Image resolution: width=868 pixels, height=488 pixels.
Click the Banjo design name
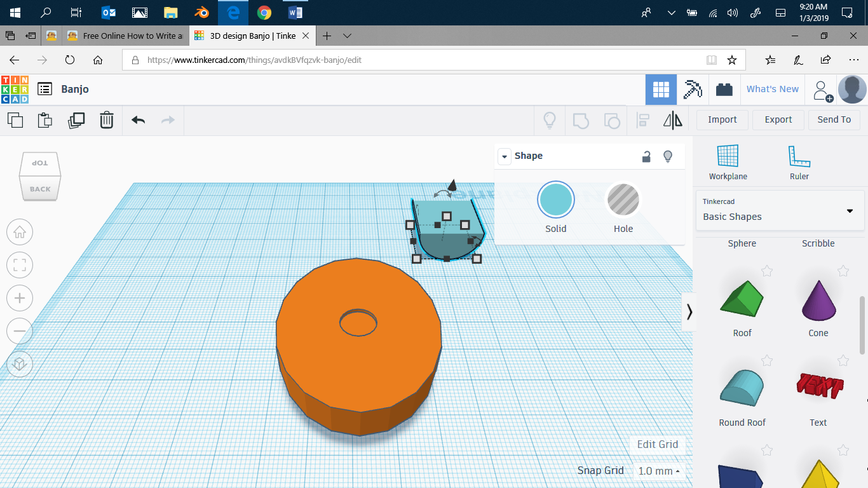click(75, 90)
